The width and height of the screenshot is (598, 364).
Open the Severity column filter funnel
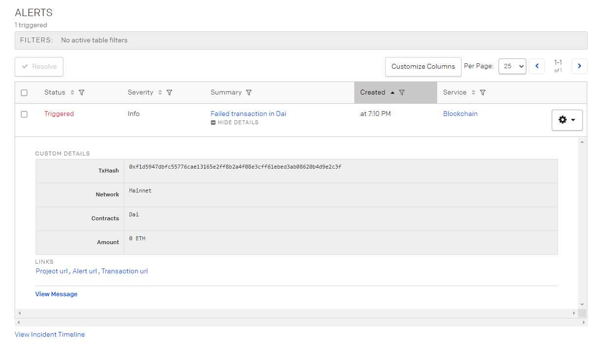coord(170,93)
